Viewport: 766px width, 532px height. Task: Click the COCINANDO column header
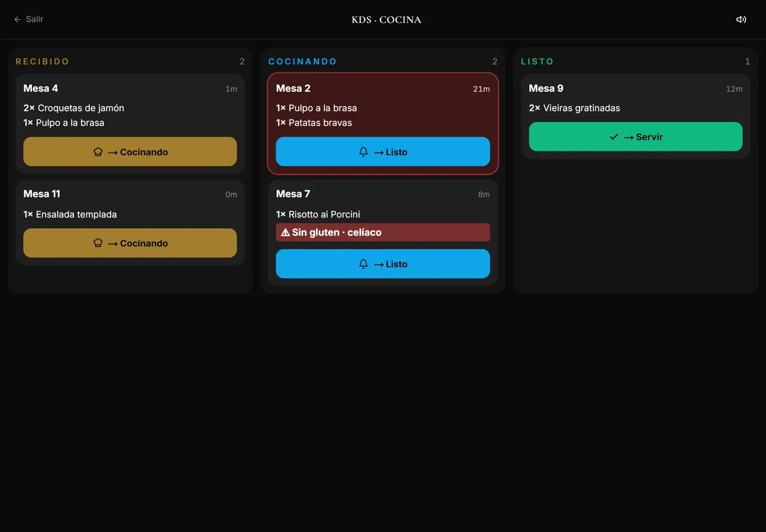tap(303, 61)
